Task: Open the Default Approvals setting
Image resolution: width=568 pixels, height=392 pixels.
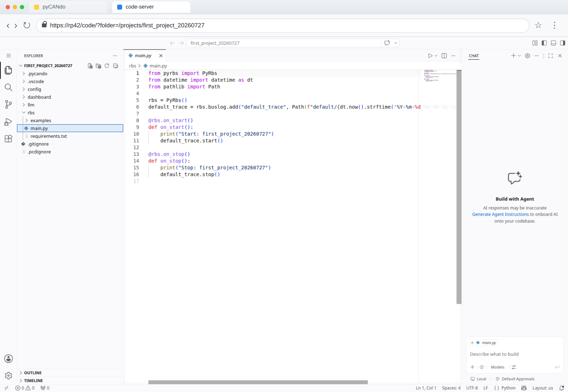Action: (515, 379)
